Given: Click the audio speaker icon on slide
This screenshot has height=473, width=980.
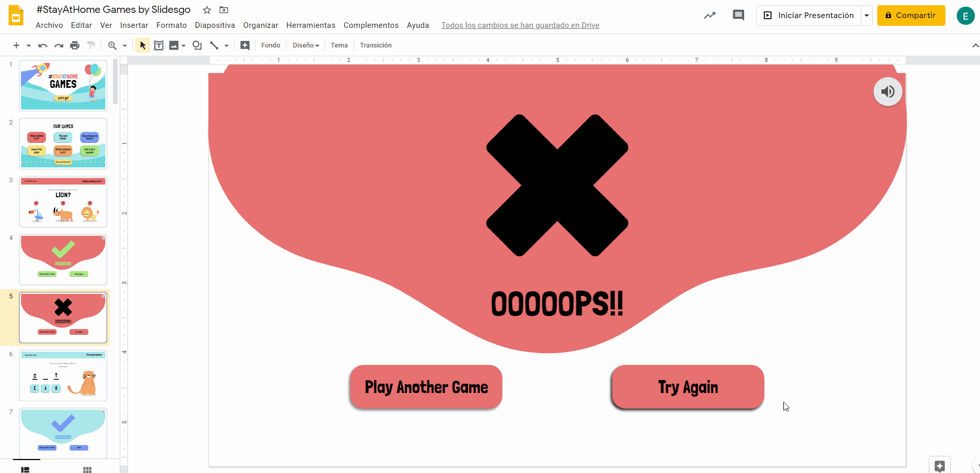Looking at the screenshot, I should click(888, 91).
